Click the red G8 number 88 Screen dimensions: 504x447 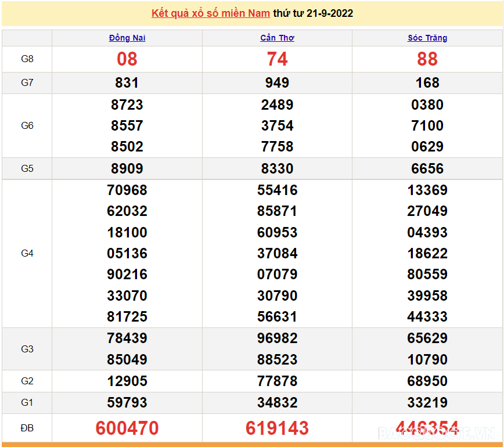(x=427, y=59)
